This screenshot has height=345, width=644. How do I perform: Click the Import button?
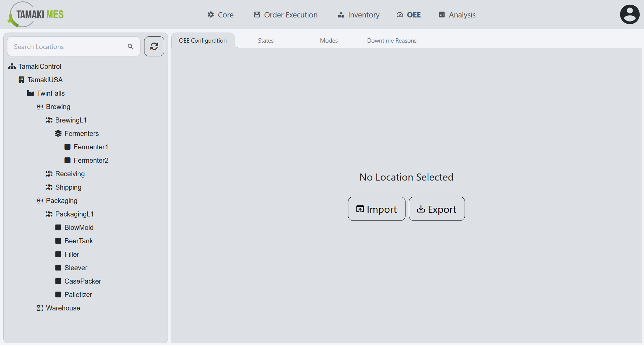coord(376,208)
